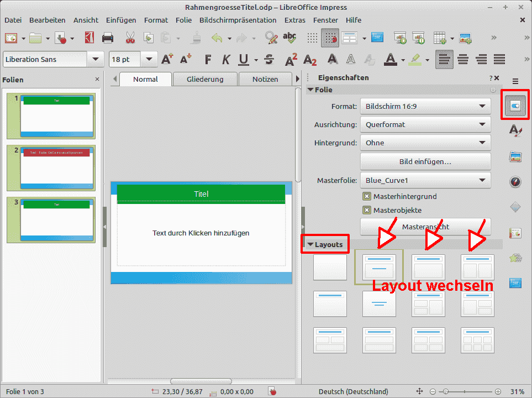Click the Bild einfügen button
The height and width of the screenshot is (398, 532).
tap(425, 161)
